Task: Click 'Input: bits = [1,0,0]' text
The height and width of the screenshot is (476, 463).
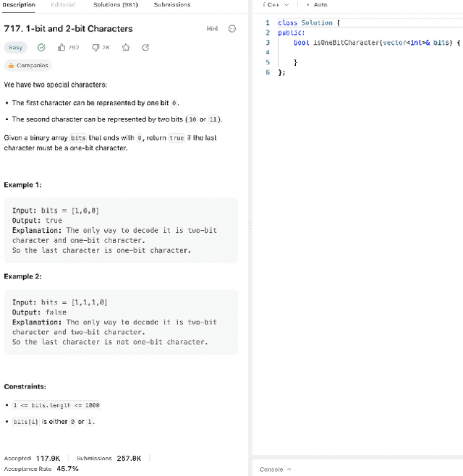Action: [56, 211]
